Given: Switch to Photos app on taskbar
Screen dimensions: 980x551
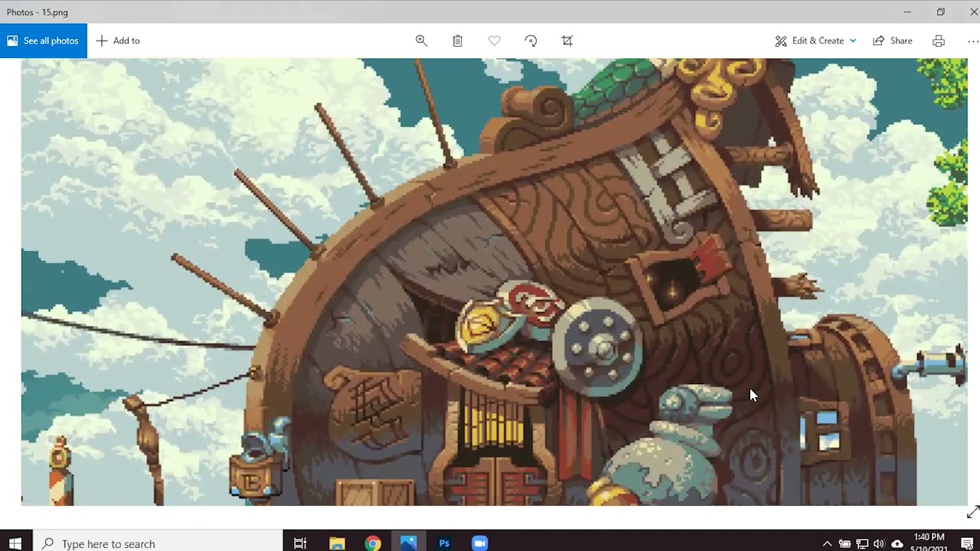Looking at the screenshot, I should pos(408,543).
